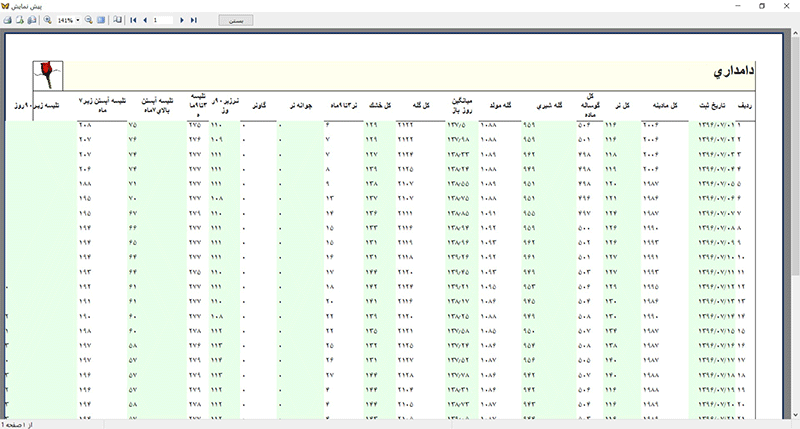
Task: Go to the previous page
Action: tap(145, 20)
